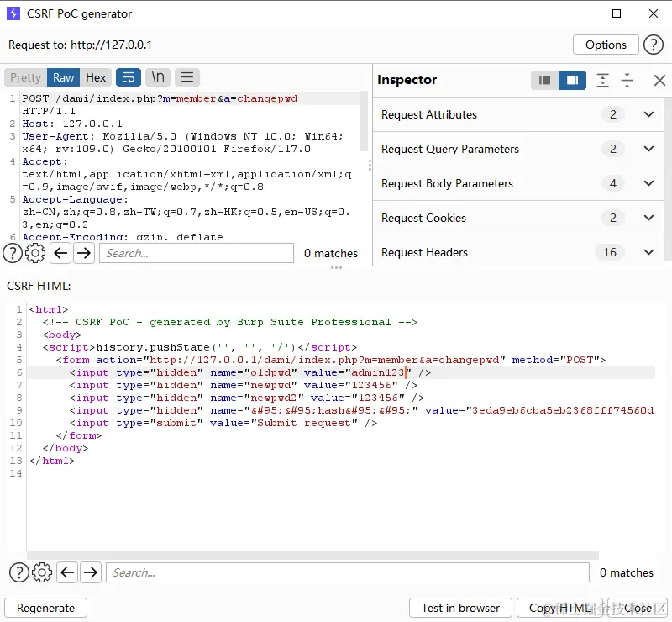The height and width of the screenshot is (622, 672).
Task: Open help for the request search bar
Action: point(13,253)
